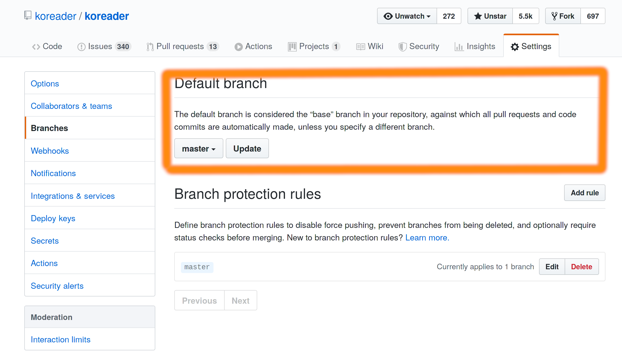The height and width of the screenshot is (364, 622).
Task: Open Interaction limits under Moderation
Action: click(x=90, y=339)
